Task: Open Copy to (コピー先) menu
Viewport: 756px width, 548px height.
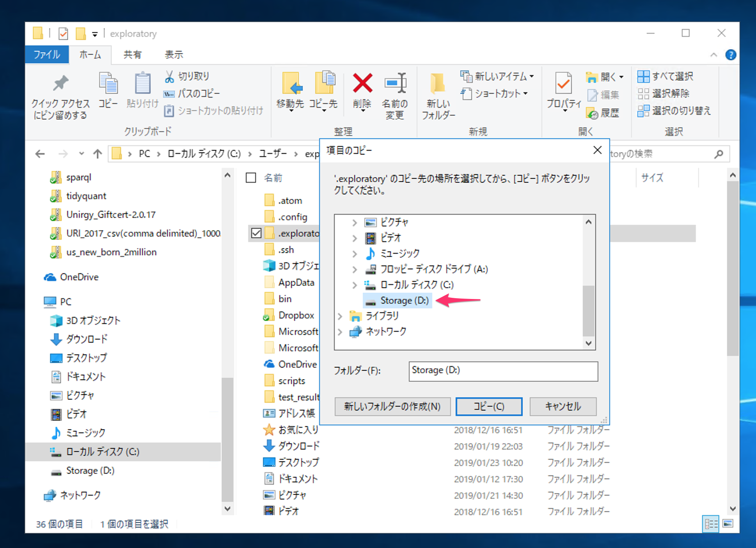Action: (x=324, y=92)
